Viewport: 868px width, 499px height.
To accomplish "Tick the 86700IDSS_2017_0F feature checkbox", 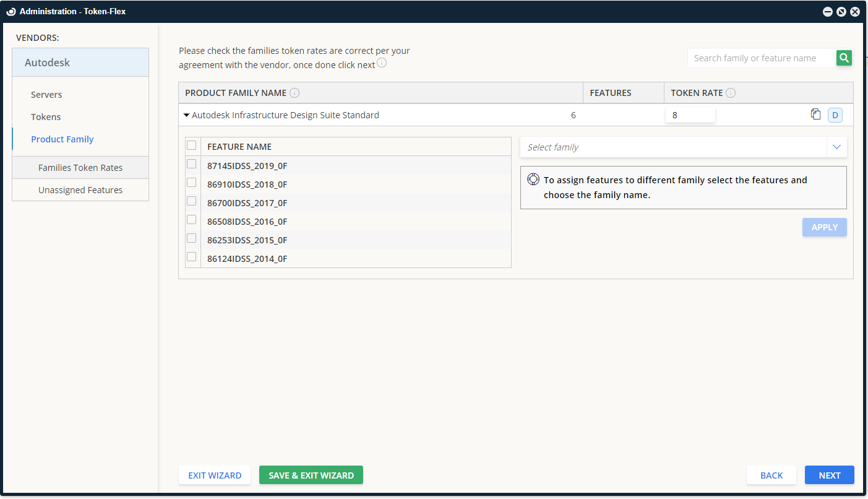I will click(192, 201).
